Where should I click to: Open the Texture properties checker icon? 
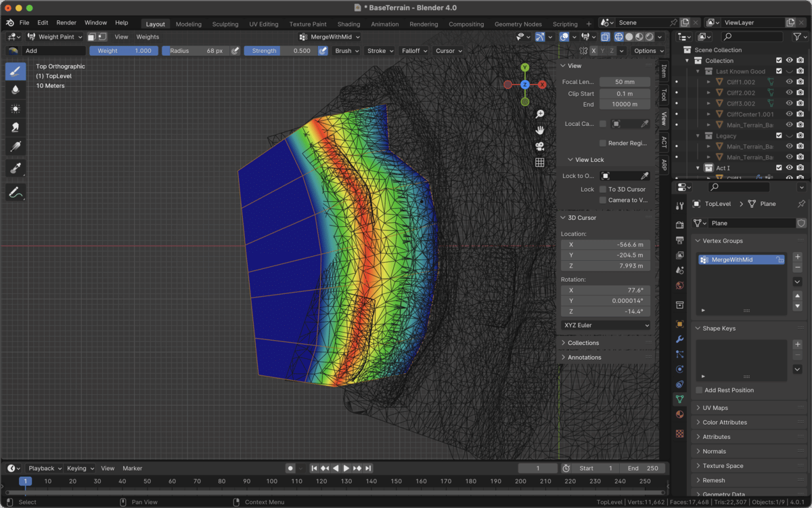680,433
